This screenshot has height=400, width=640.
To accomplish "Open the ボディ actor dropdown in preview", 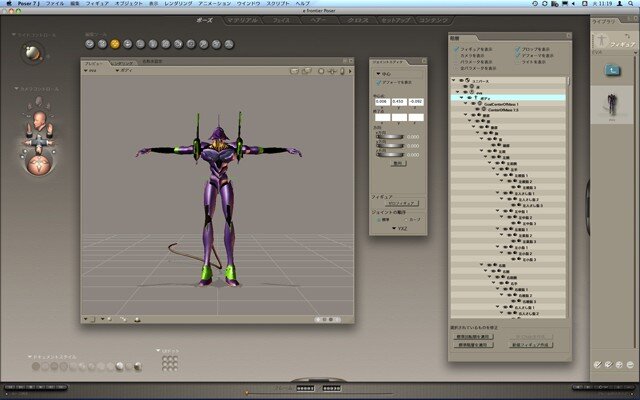I will coord(124,71).
